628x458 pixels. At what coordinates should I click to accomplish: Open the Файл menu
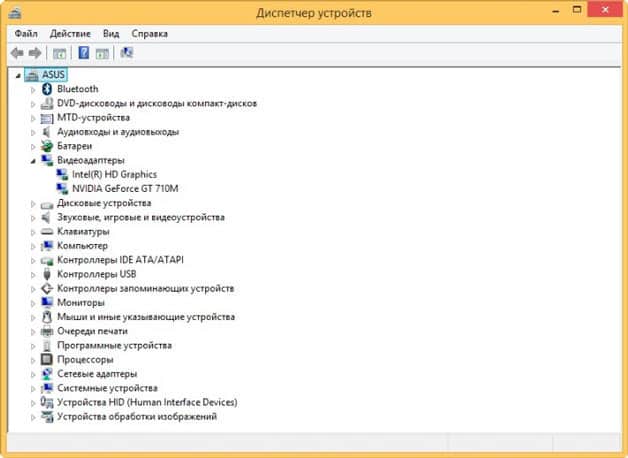coord(26,33)
